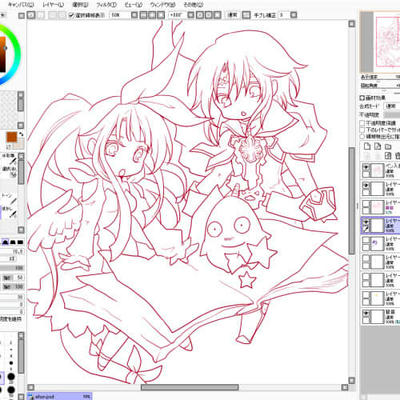The image size is (400, 400).
Task: Show the layer with 57% opacity
Action: click(x=366, y=203)
